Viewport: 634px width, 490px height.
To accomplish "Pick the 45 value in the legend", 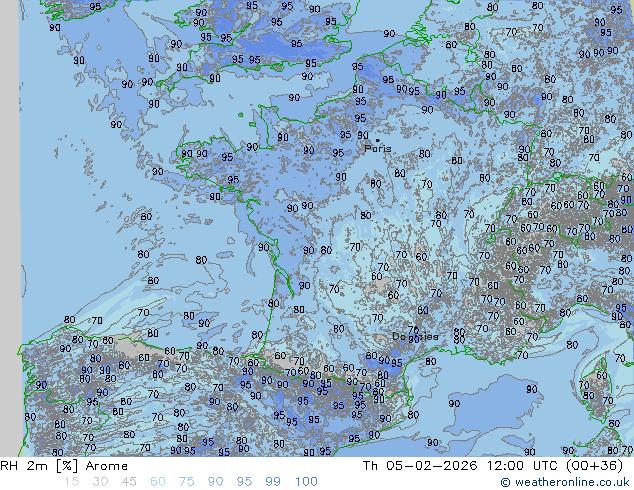I will [129, 482].
